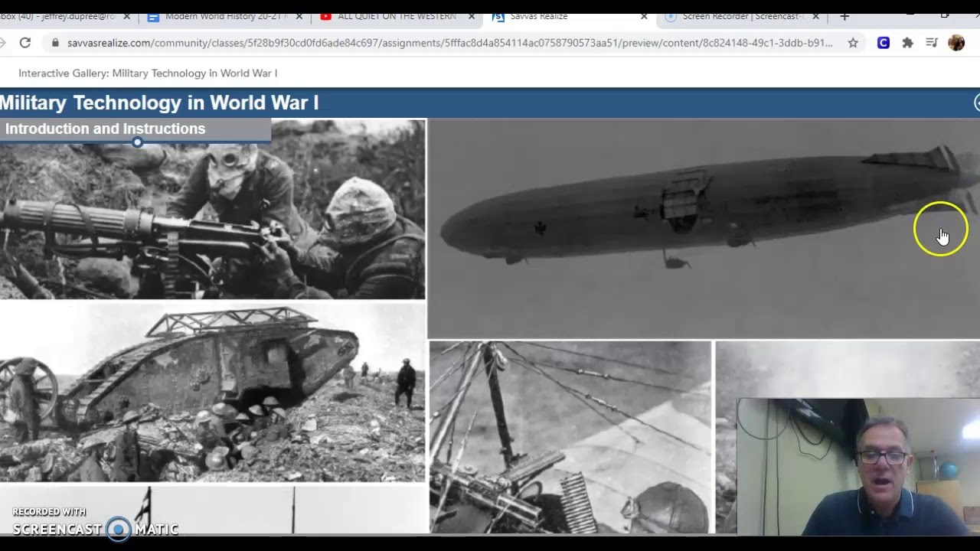Switch to Screen Recorder Screencast tab
980x551 pixels.
[x=742, y=16]
